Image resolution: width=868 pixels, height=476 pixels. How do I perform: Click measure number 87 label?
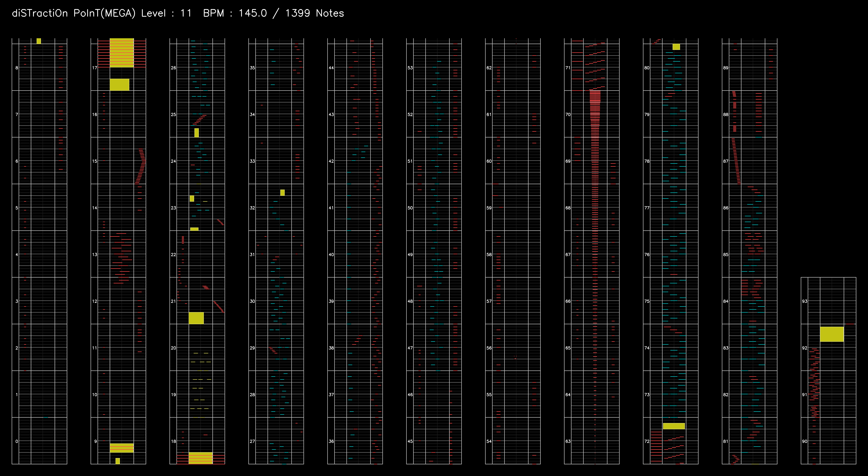[726, 161]
